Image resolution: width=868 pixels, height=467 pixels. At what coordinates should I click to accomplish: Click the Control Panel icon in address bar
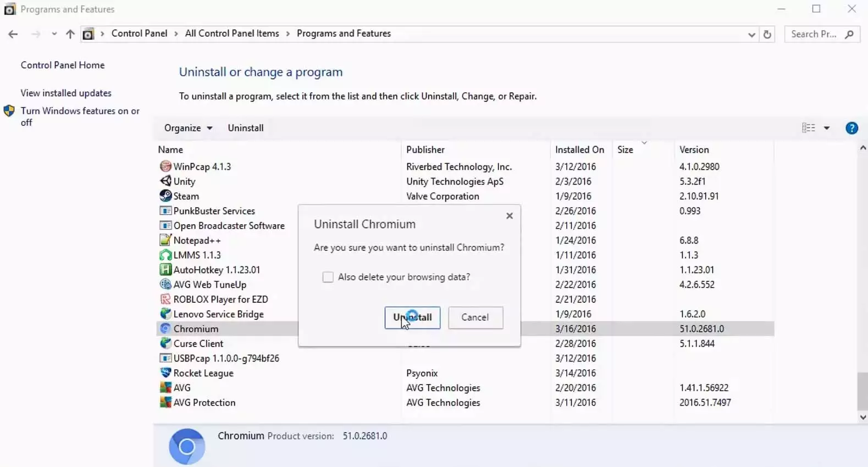(88, 34)
